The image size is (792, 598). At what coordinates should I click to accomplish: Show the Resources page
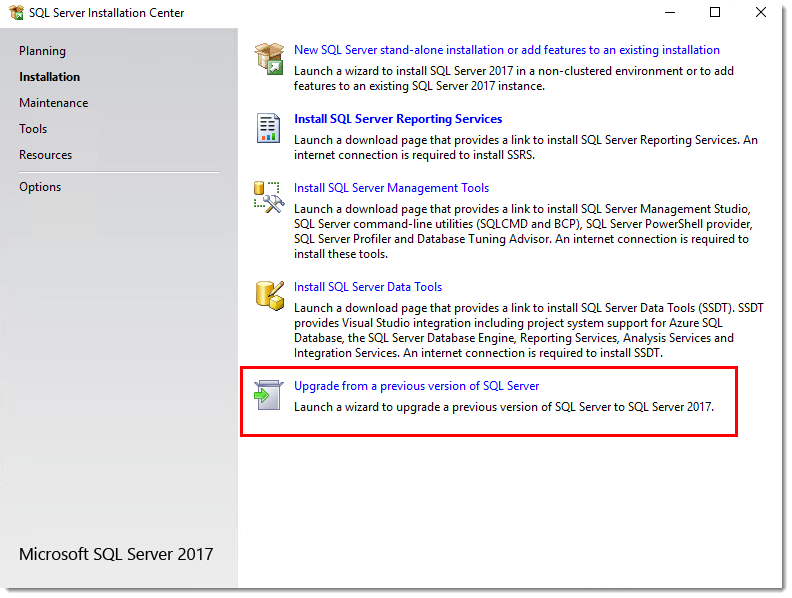pos(45,155)
